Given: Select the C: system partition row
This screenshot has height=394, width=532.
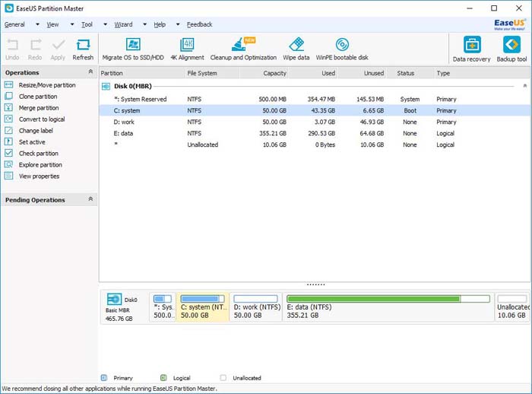Looking at the screenshot, I should pyautogui.click(x=315, y=110).
